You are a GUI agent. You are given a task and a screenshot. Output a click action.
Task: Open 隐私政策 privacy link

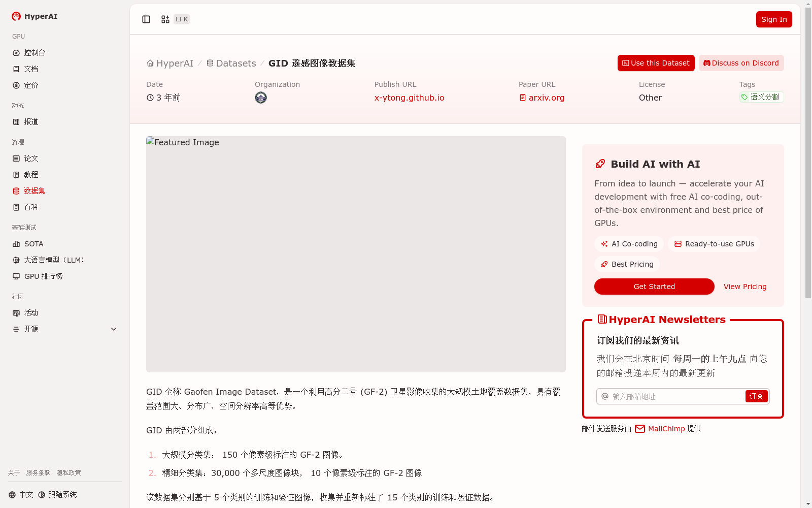[69, 473]
